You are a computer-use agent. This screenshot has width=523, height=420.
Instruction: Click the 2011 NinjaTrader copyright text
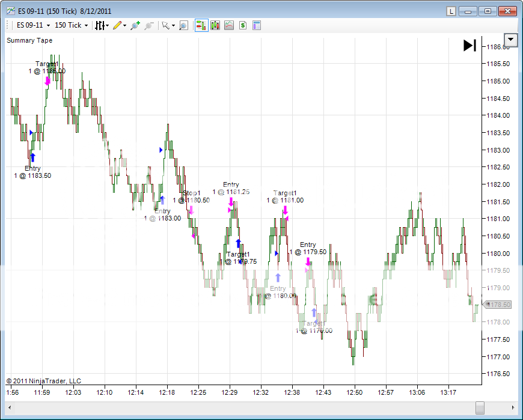point(45,381)
